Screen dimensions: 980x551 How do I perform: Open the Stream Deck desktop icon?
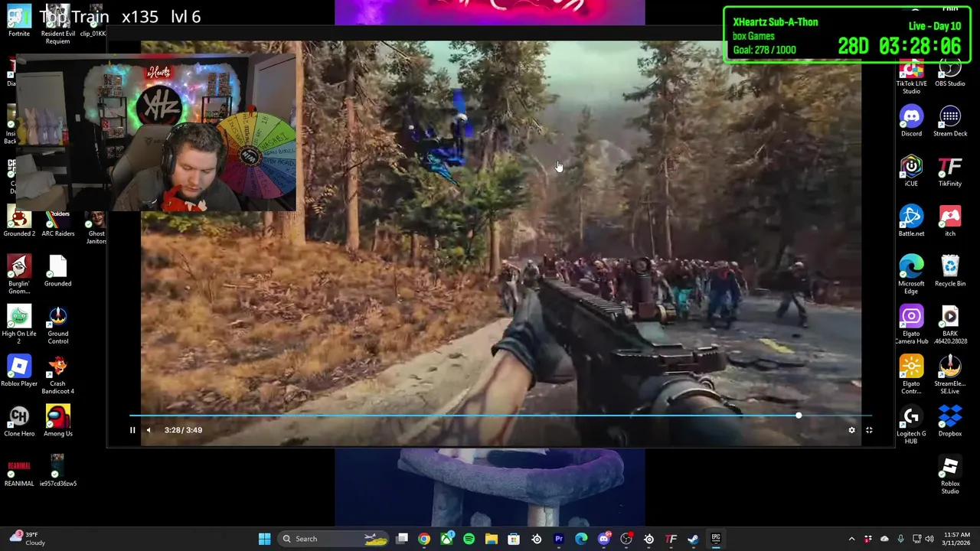point(950,122)
